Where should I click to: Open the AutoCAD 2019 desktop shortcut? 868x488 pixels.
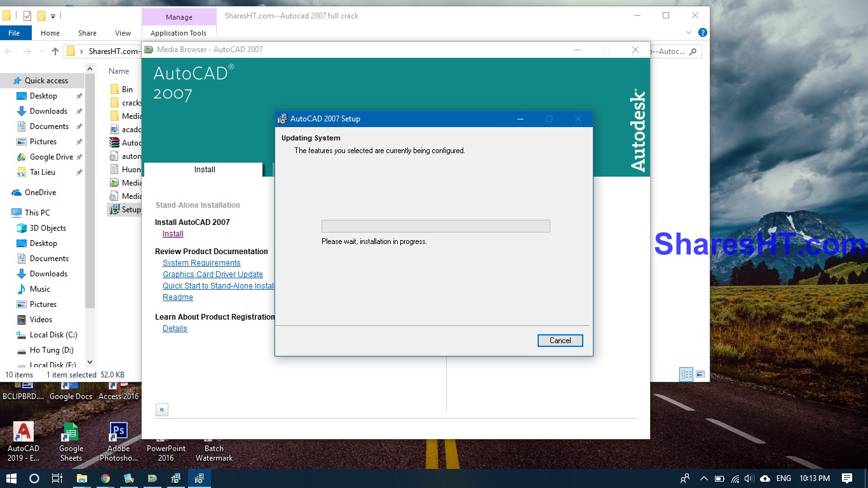pos(24,442)
